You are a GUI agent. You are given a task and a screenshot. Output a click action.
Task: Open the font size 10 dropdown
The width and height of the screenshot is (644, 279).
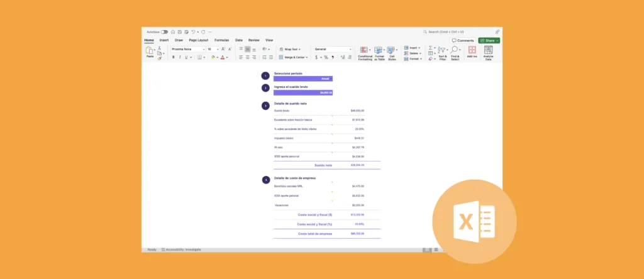[213, 49]
